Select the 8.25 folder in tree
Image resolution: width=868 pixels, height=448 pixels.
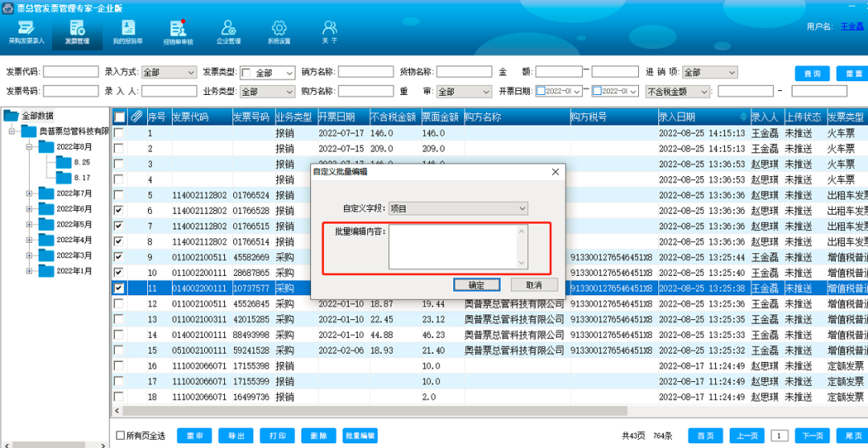tap(80, 162)
